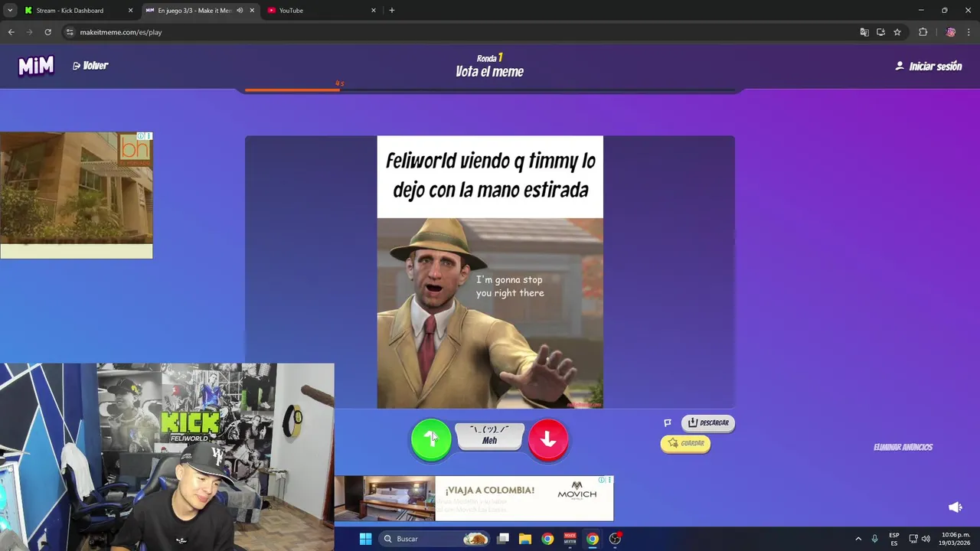Open the clock and date panel
This screenshot has width=980, height=551.
[955, 539]
